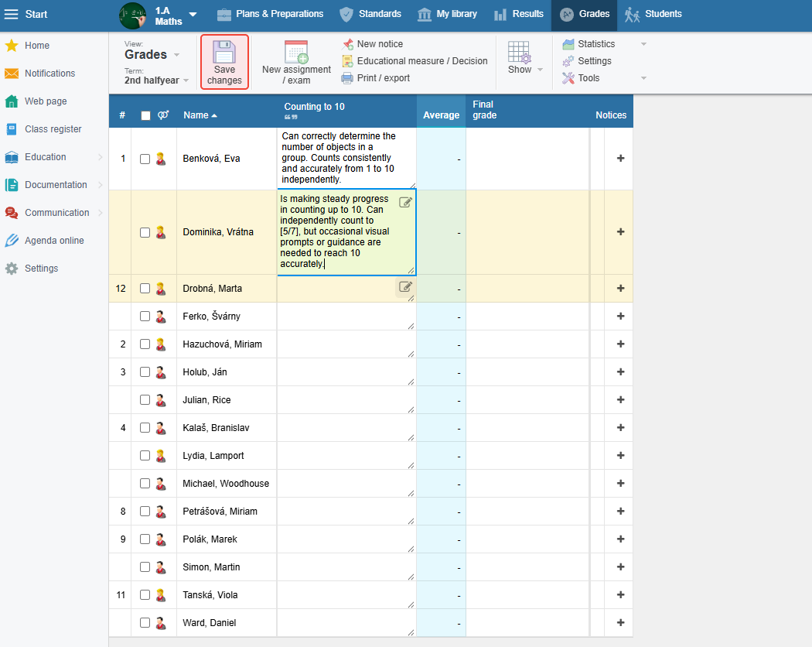
Task: Click the Final grade column header
Action: [x=485, y=110]
